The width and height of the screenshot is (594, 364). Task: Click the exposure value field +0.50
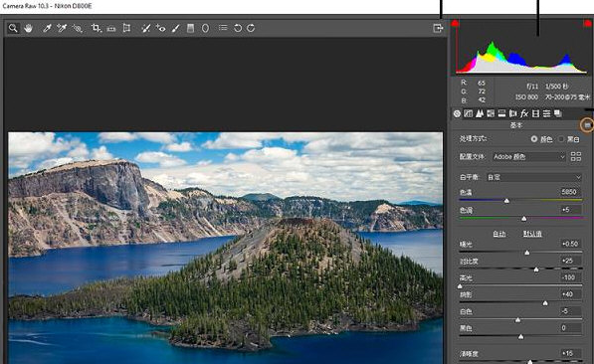coord(570,244)
